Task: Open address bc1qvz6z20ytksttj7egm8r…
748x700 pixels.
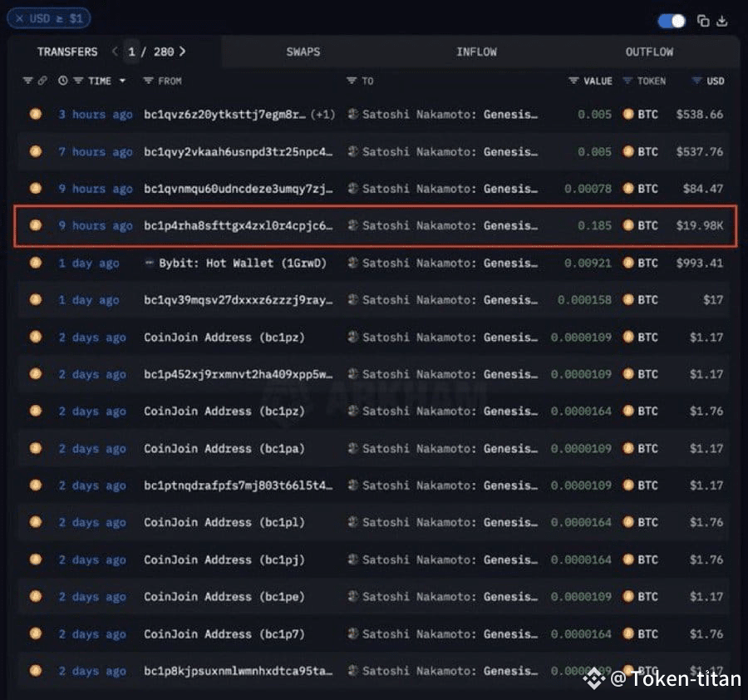Action: (x=224, y=115)
